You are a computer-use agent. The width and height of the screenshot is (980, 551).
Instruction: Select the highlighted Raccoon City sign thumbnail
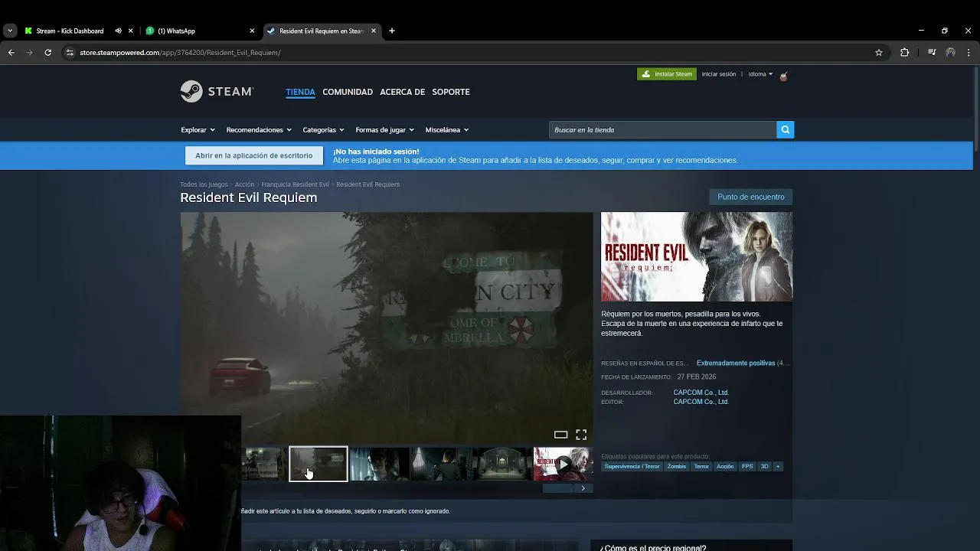coord(318,464)
